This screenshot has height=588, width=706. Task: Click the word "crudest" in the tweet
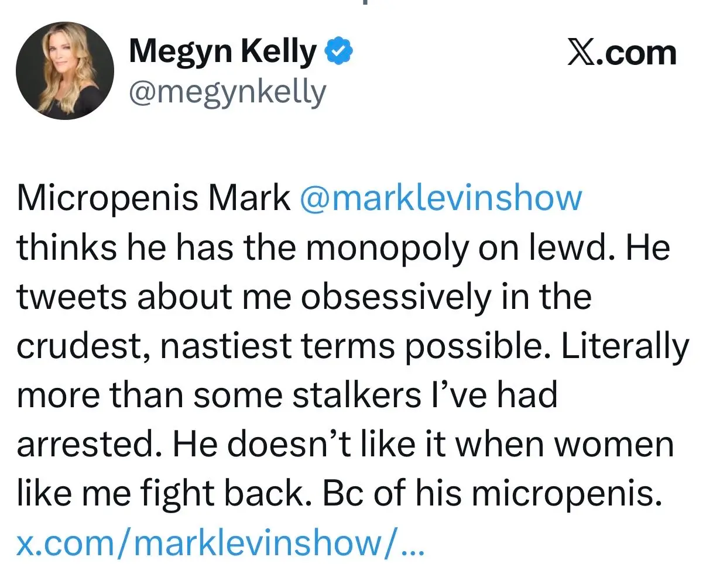pos(82,346)
